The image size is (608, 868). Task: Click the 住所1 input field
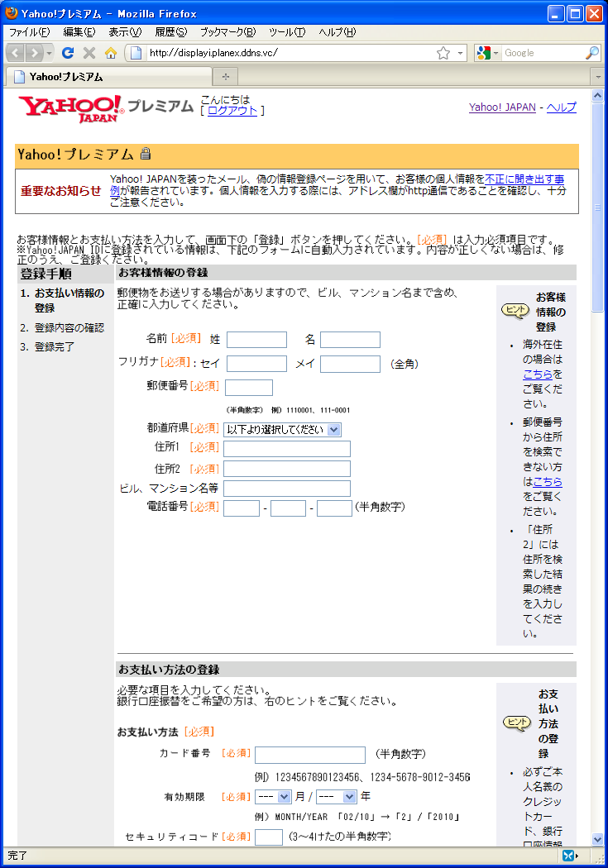click(287, 448)
